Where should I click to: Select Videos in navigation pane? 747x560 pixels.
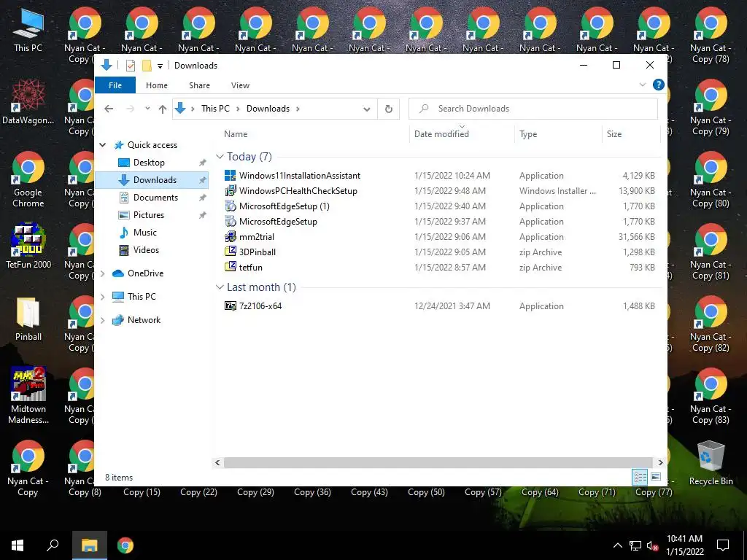[146, 250]
